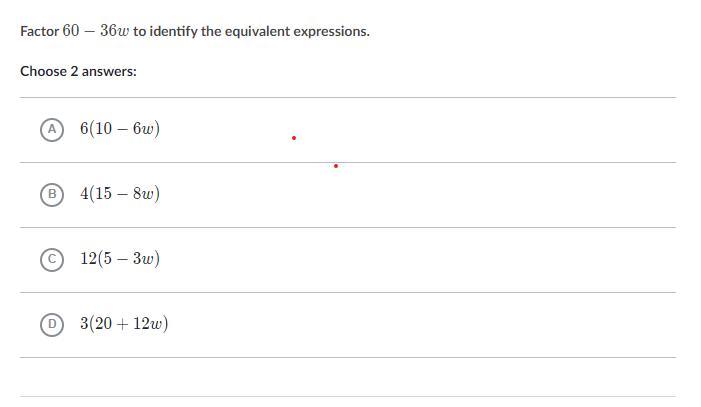Click the 6w term in option A
The height and width of the screenshot is (407, 701).
(144, 129)
